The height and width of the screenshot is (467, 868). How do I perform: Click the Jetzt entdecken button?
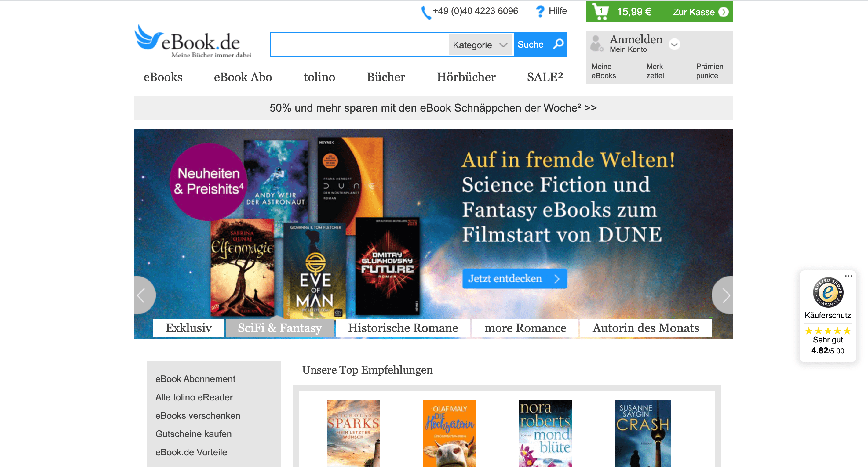point(514,278)
